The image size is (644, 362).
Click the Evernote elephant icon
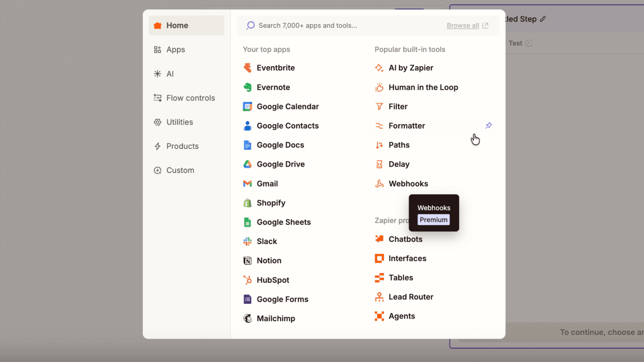pyautogui.click(x=248, y=87)
